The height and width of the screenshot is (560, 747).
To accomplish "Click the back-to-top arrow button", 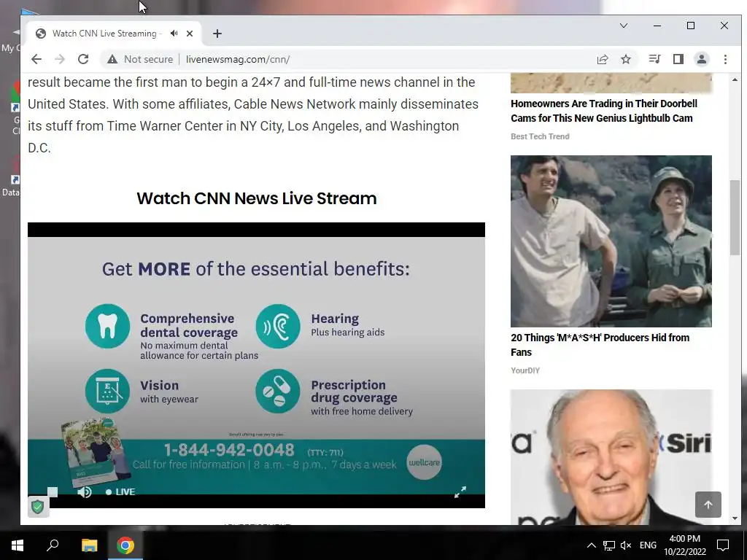I will coord(708,505).
